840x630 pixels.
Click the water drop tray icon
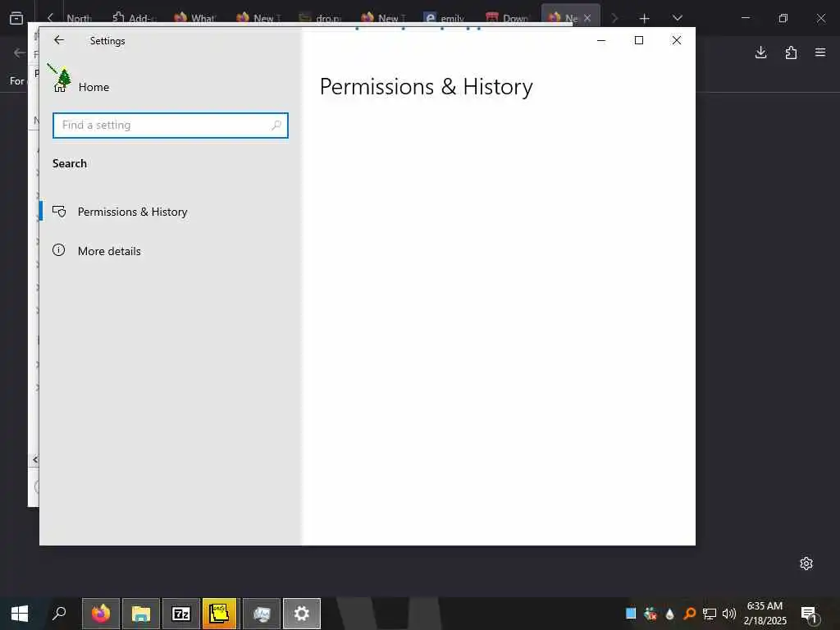pos(669,614)
